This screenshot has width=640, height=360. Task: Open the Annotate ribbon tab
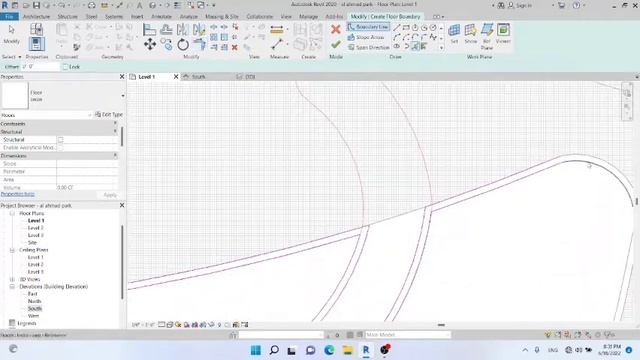pos(162,17)
